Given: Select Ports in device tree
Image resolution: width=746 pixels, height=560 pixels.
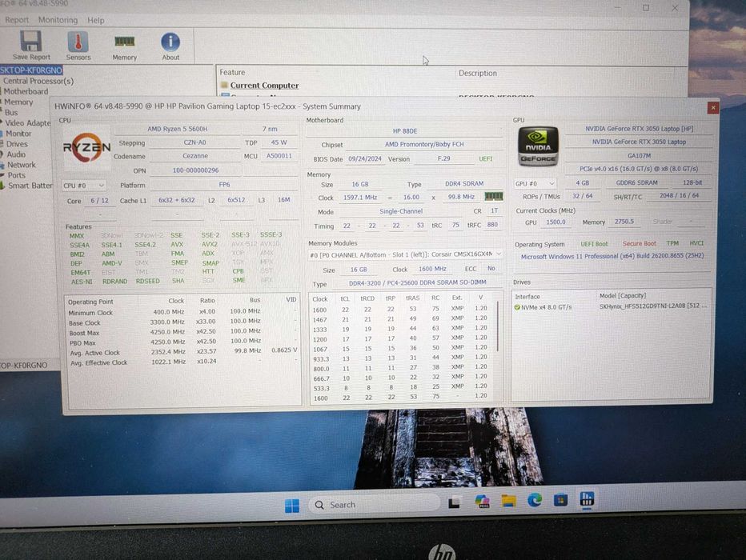Looking at the screenshot, I should click(16, 175).
